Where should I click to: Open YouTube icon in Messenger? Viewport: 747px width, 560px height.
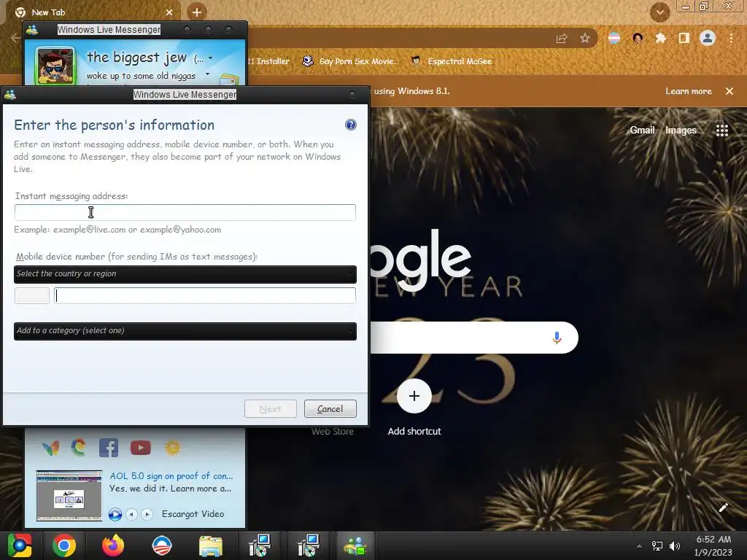coord(141,448)
